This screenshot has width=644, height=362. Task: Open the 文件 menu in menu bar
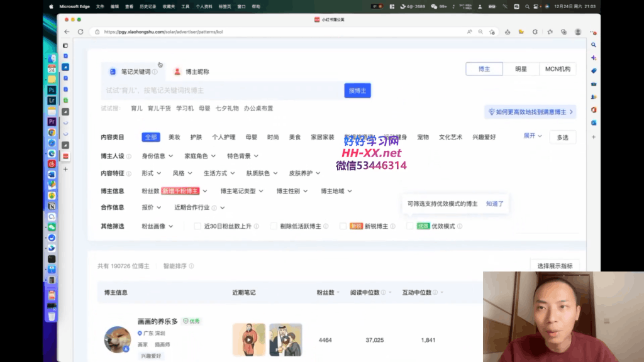[x=100, y=6]
